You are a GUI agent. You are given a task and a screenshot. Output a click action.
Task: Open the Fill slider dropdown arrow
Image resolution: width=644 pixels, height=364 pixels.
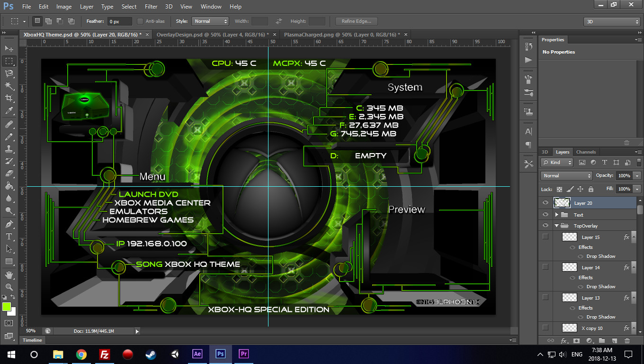coord(637,189)
